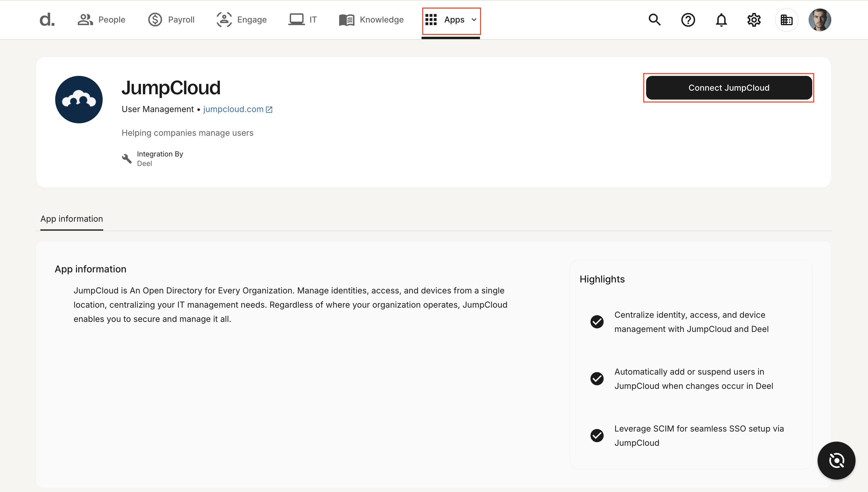Screen dimensions: 868x492
Task: Open the Knowledge menu
Action: [x=371, y=20]
